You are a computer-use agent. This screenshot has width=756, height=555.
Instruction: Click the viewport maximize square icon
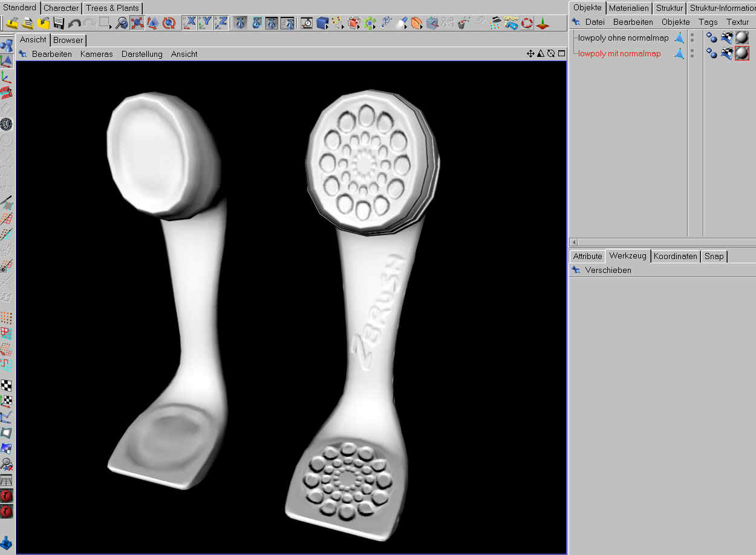point(561,54)
